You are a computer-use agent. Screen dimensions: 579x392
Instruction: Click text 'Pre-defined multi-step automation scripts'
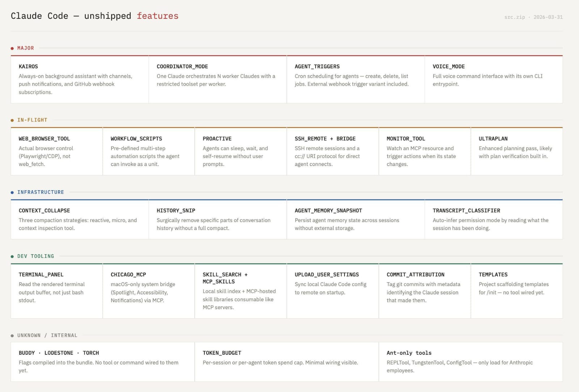tap(145, 152)
